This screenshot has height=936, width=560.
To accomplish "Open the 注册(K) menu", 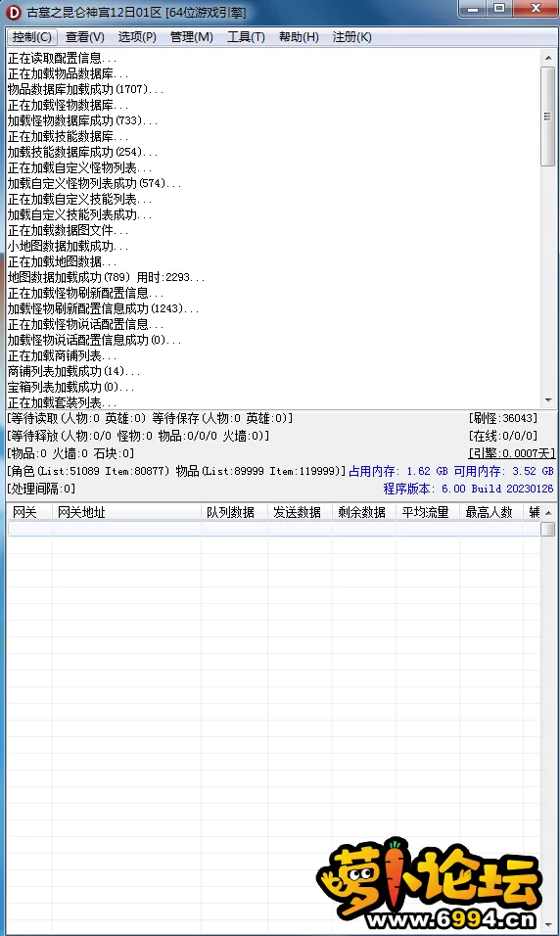I will click(352, 37).
